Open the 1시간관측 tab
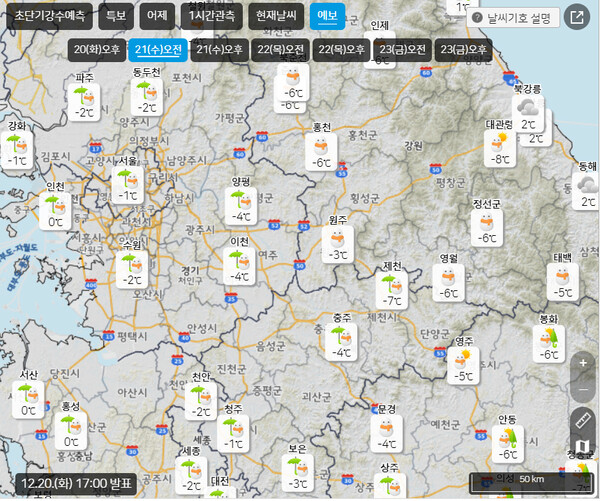The width and height of the screenshot is (600, 501). [x=212, y=16]
